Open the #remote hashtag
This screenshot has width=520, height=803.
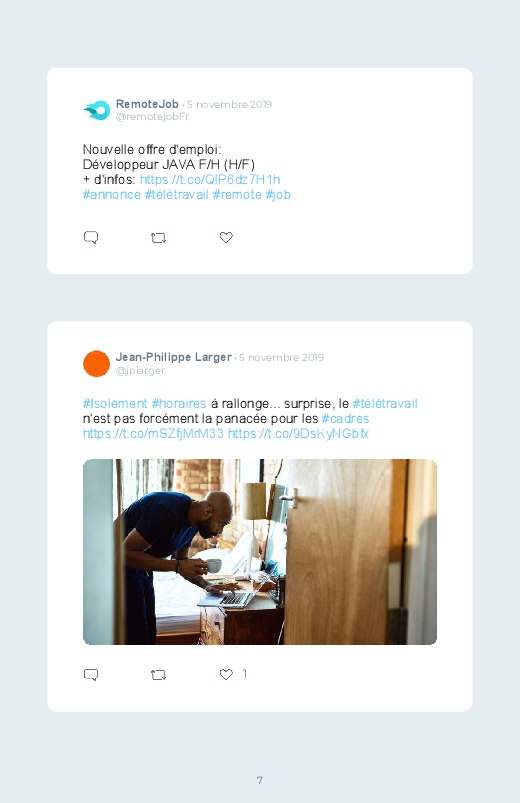[237, 195]
